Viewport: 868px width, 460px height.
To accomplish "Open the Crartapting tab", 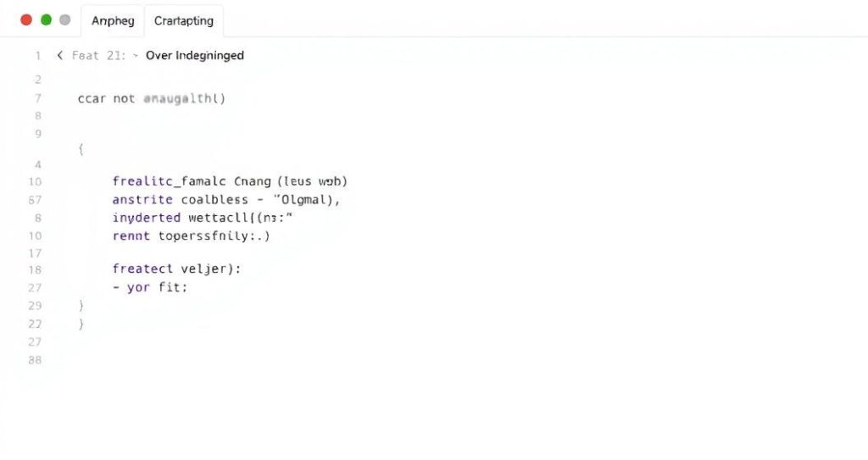I will click(x=183, y=21).
